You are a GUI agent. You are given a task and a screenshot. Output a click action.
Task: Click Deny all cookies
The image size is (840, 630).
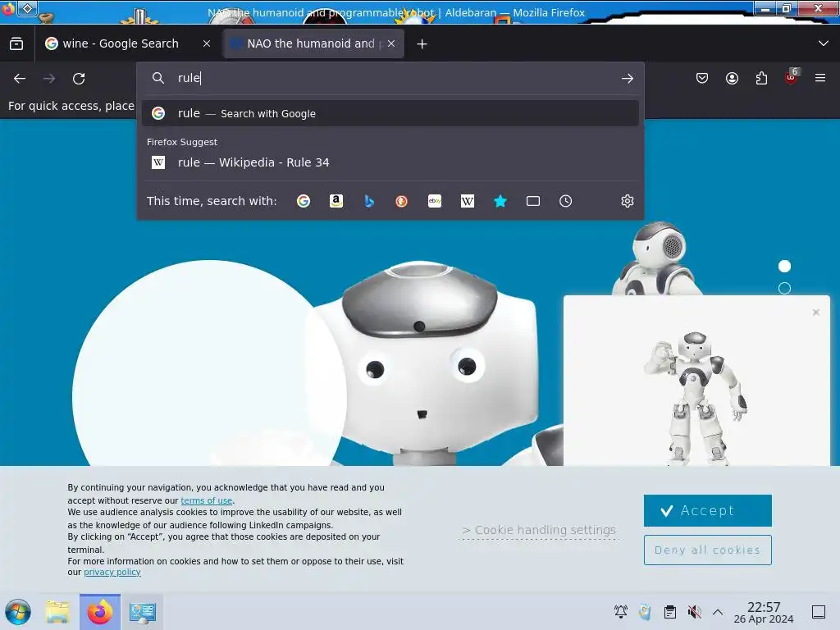point(708,550)
